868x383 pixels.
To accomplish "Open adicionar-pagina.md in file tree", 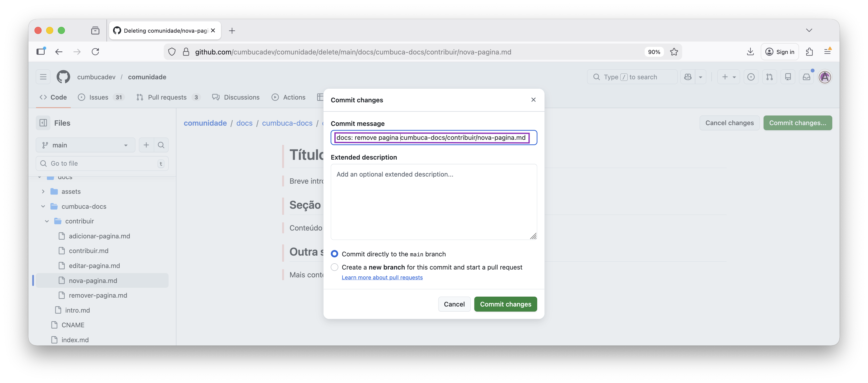I will [x=99, y=236].
